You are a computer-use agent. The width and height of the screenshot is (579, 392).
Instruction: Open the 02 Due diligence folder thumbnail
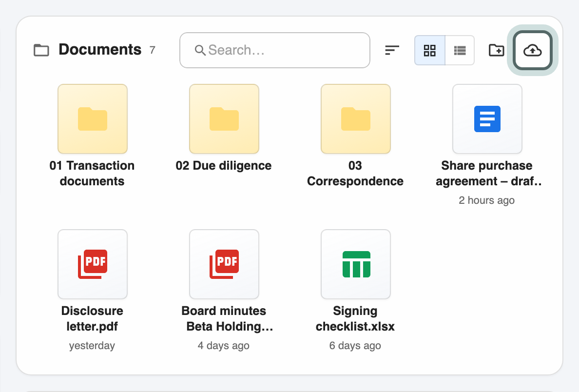click(224, 119)
